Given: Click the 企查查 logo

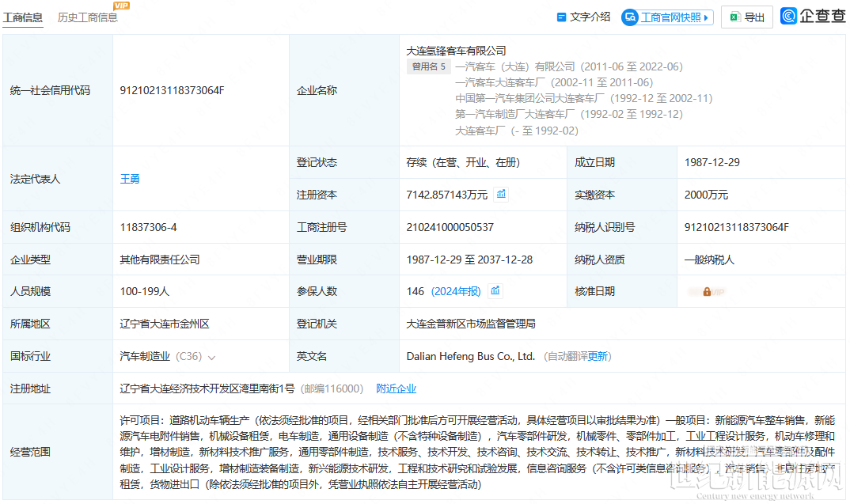Looking at the screenshot, I should click(x=813, y=17).
